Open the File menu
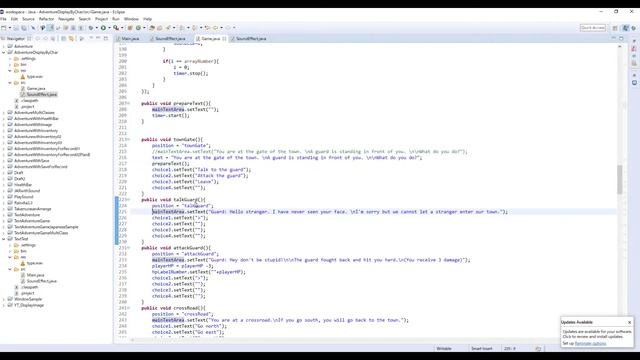The image size is (640, 360). tap(3, 19)
